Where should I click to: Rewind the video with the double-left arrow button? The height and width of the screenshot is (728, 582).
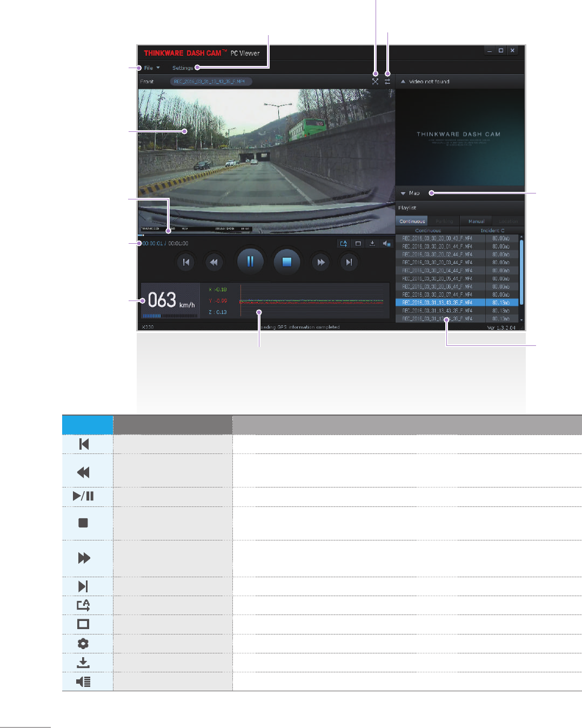coord(213,262)
